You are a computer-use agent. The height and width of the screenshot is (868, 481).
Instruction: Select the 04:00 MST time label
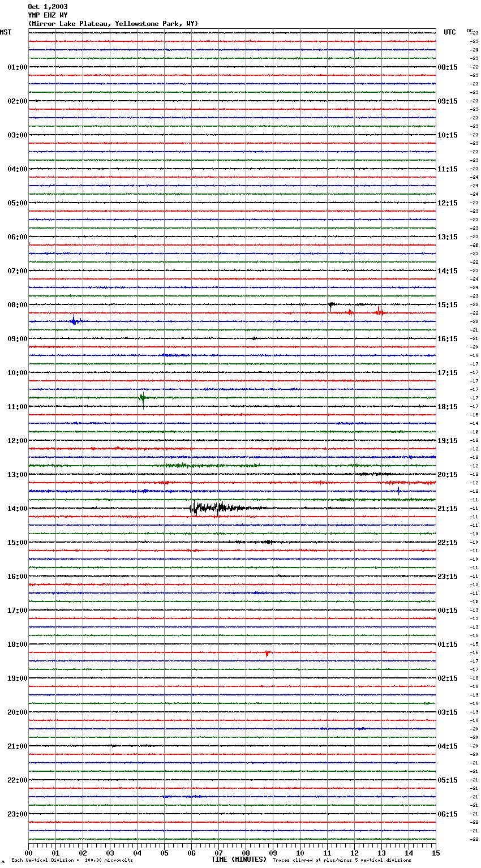click(x=18, y=169)
